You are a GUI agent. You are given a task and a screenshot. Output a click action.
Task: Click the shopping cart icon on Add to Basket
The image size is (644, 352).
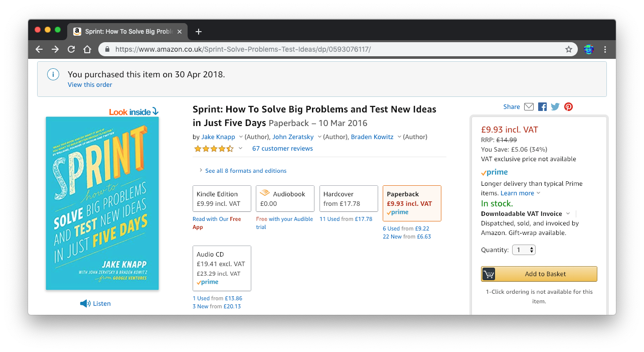tap(489, 274)
